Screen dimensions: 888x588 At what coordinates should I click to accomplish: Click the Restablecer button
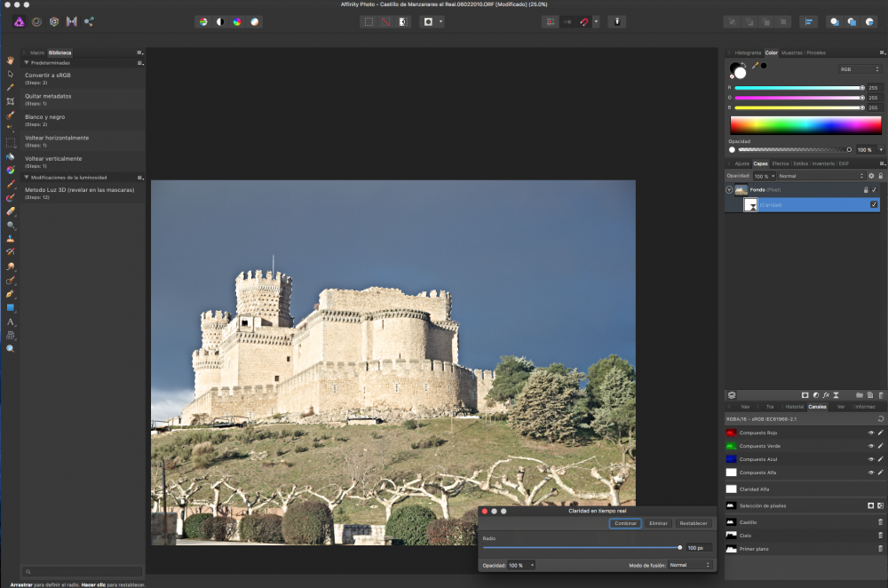click(694, 524)
